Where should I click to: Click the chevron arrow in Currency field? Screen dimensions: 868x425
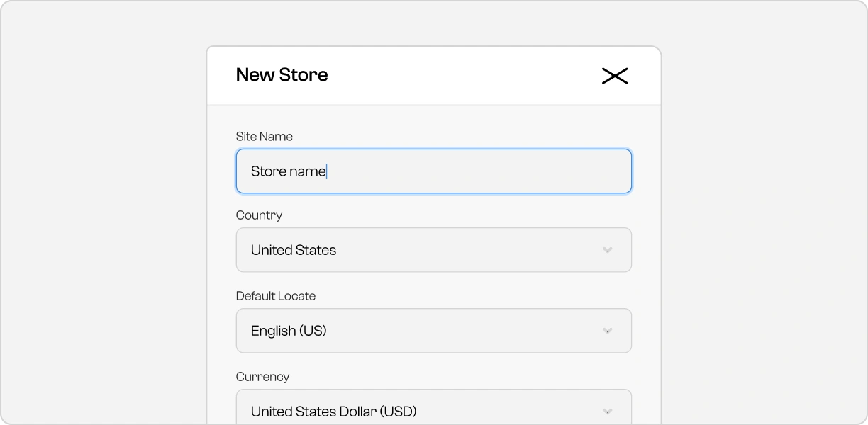[607, 411]
